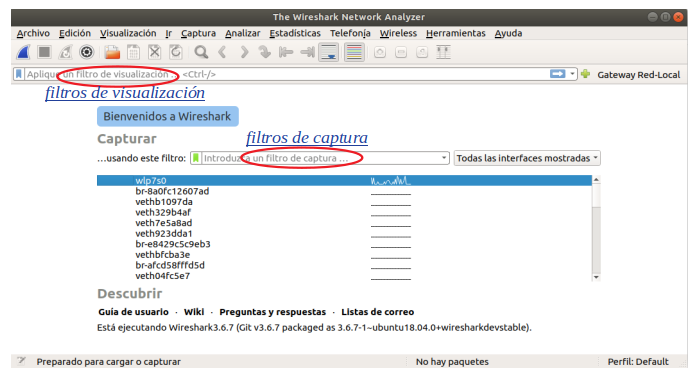Go to specified packet curved arrow

(265, 52)
